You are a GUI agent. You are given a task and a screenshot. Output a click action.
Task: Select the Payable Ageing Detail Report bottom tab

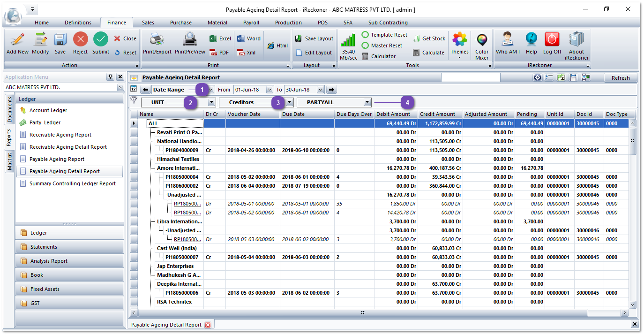pyautogui.click(x=167, y=324)
